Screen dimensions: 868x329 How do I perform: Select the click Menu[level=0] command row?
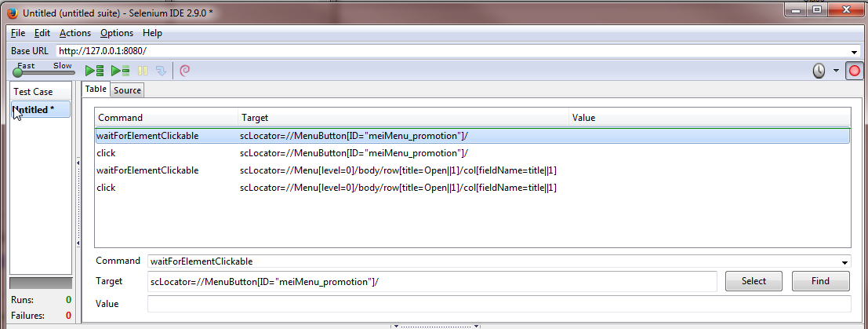472,188
